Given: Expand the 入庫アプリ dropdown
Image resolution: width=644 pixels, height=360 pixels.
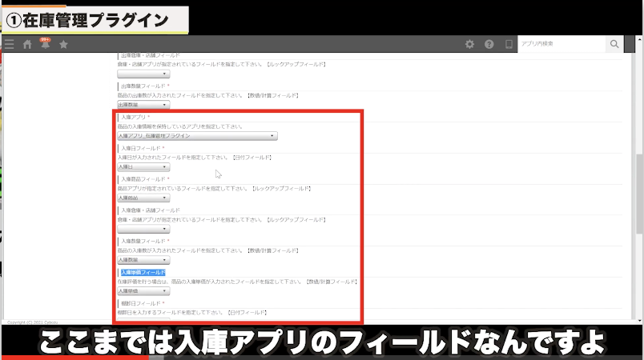Looking at the screenshot, I should [x=197, y=136].
